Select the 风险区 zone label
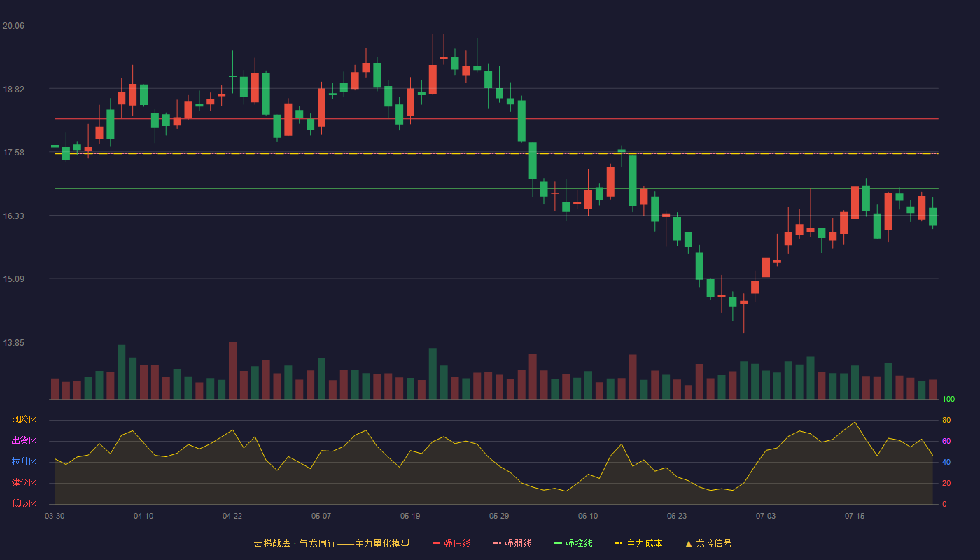The height and width of the screenshot is (560, 980). point(24,420)
